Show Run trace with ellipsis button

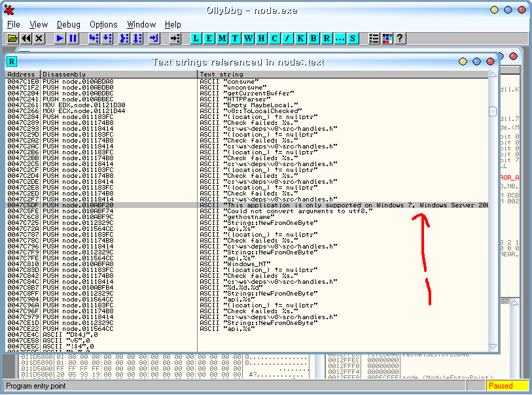[340, 39]
